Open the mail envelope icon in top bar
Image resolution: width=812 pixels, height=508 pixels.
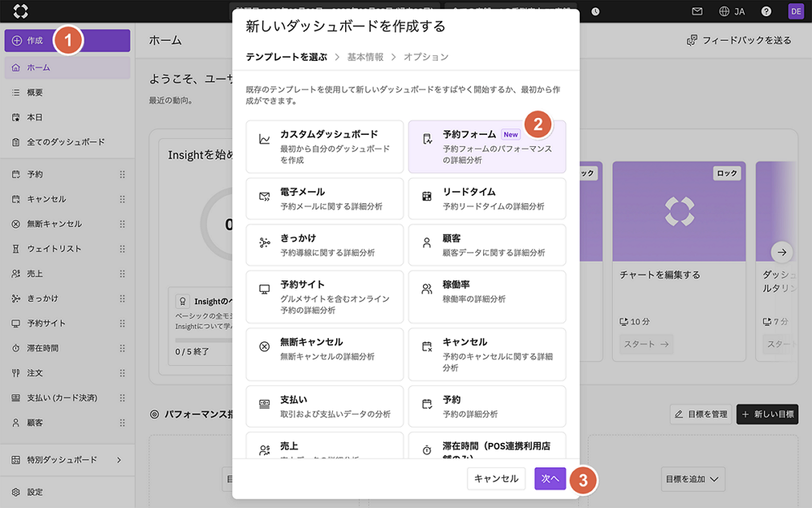[x=697, y=11]
